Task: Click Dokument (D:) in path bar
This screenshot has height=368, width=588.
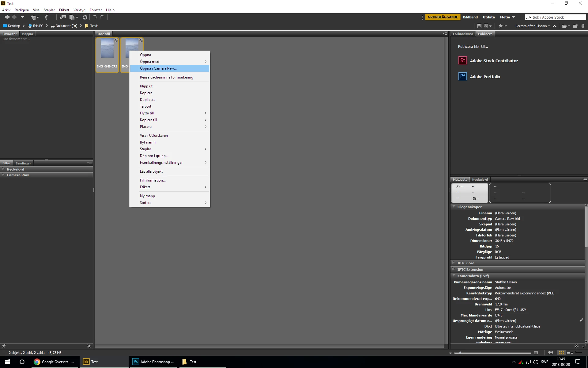Action: [x=66, y=26]
